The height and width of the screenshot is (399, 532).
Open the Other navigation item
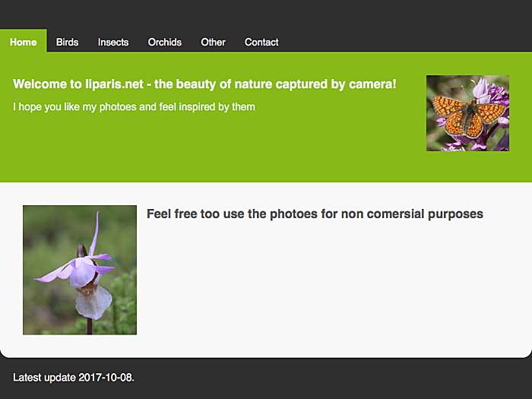213,42
